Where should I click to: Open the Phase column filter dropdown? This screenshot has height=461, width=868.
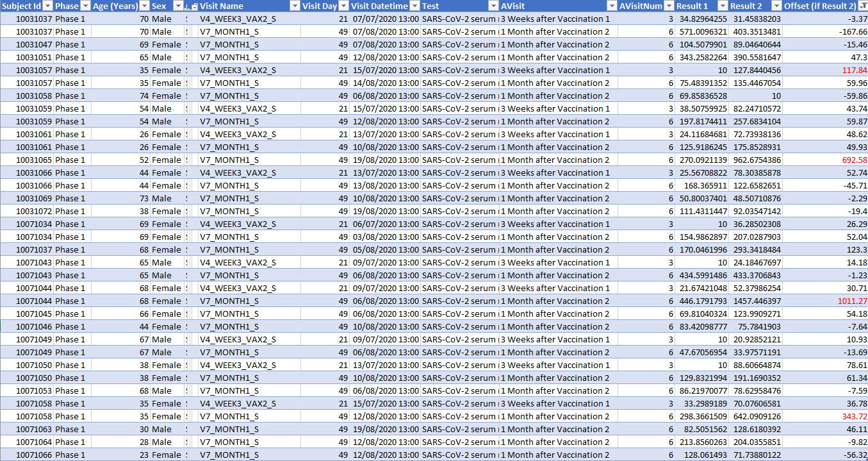tap(85, 6)
